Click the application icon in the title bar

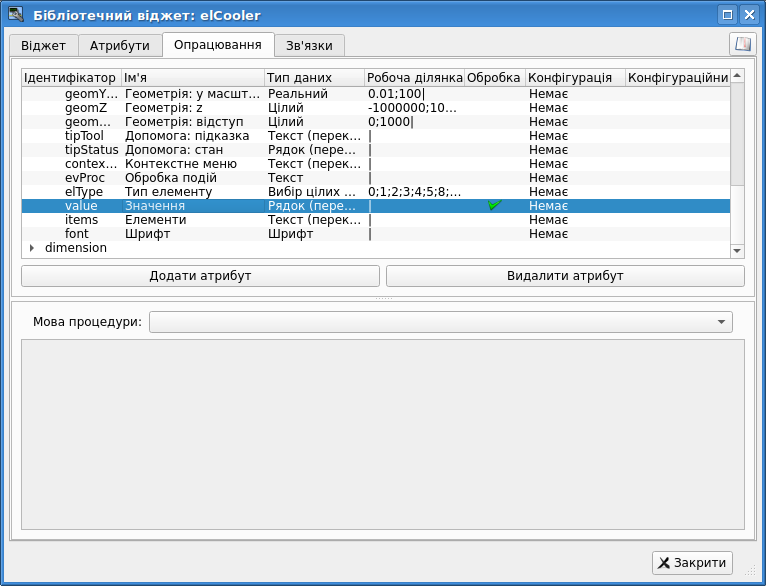[16, 14]
